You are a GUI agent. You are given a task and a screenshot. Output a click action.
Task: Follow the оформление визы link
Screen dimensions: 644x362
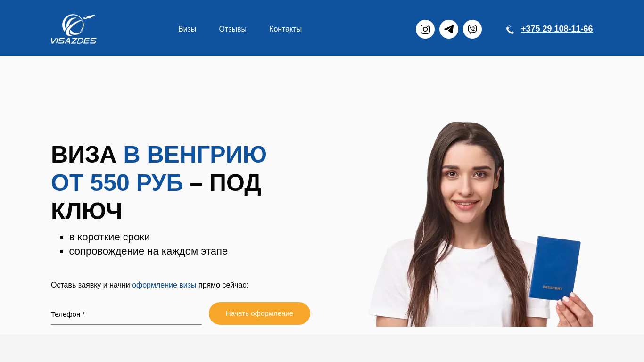pyautogui.click(x=164, y=285)
